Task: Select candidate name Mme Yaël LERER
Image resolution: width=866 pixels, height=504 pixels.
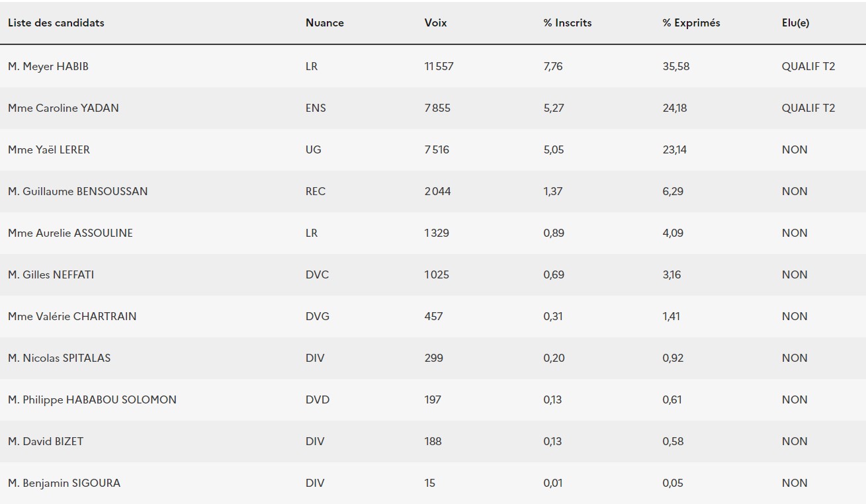Action: pos(49,149)
